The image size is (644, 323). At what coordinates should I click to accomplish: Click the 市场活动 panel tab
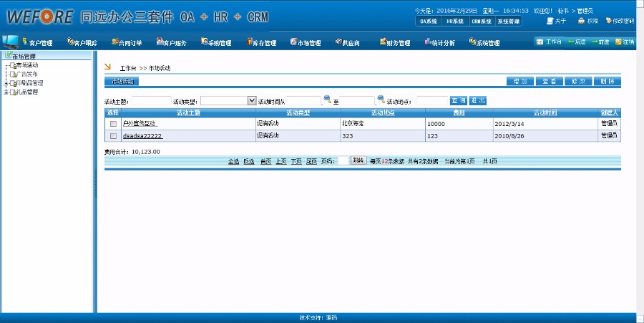[x=122, y=82]
